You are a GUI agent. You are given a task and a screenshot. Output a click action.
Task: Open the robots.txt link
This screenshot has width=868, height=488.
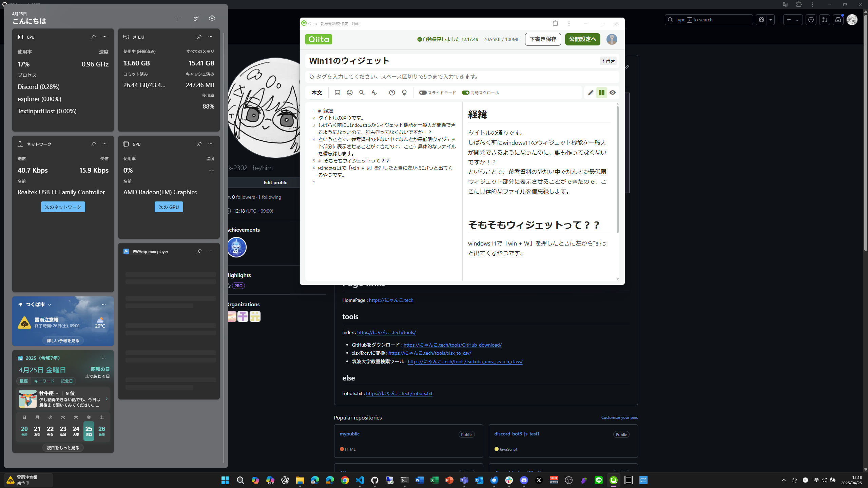click(399, 393)
